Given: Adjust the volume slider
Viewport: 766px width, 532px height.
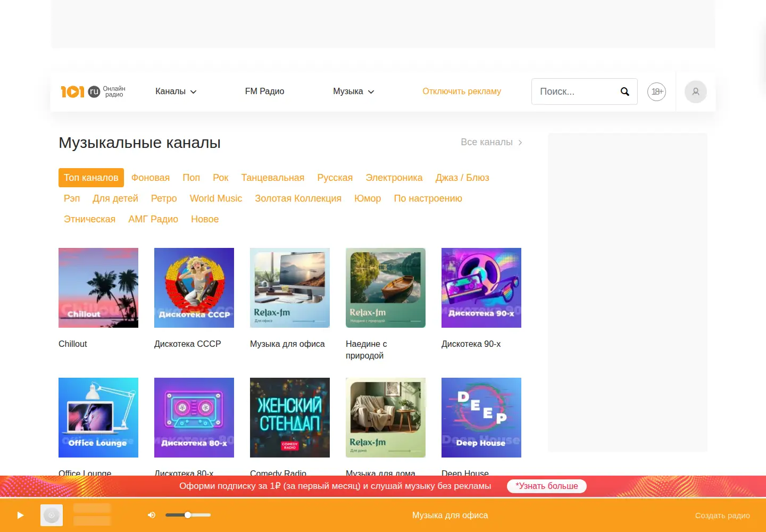Looking at the screenshot, I should tap(188, 515).
